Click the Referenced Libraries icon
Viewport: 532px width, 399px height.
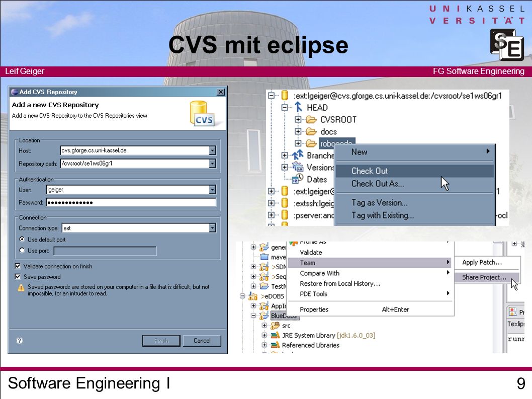[275, 345]
